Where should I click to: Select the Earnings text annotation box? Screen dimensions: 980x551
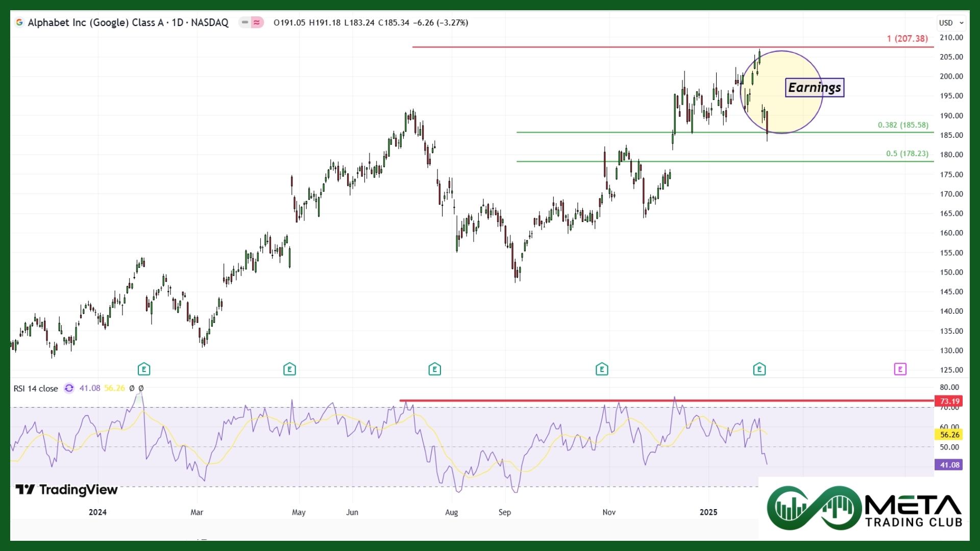[x=815, y=88]
